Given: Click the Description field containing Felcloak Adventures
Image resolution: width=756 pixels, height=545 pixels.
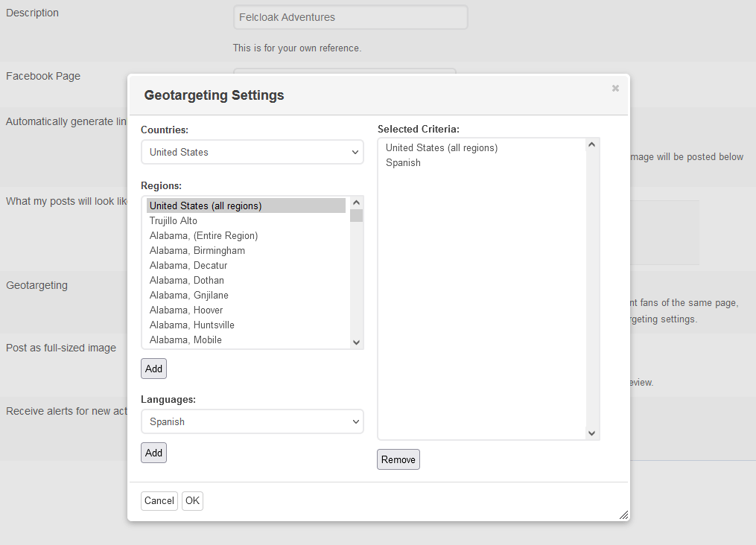Looking at the screenshot, I should click(x=350, y=17).
